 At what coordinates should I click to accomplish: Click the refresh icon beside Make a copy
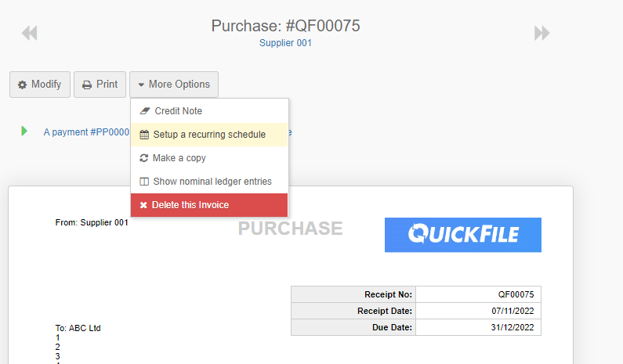coord(144,158)
